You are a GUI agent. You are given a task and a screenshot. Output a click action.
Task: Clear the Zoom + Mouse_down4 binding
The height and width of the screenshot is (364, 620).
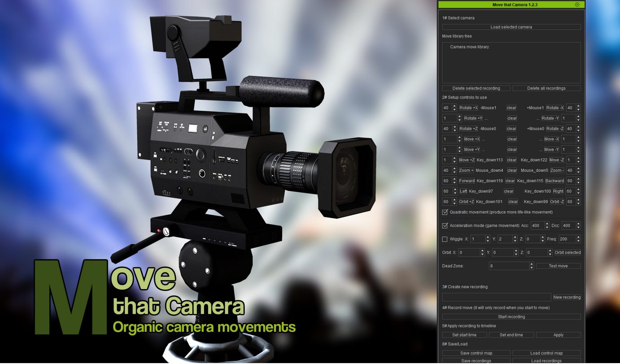pos(512,170)
